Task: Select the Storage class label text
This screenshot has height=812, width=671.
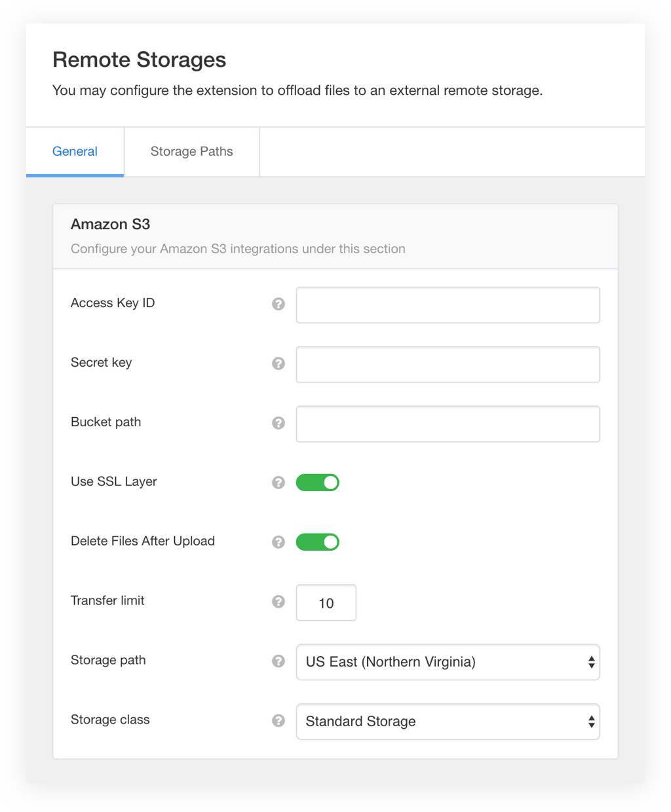Action: [x=110, y=720]
